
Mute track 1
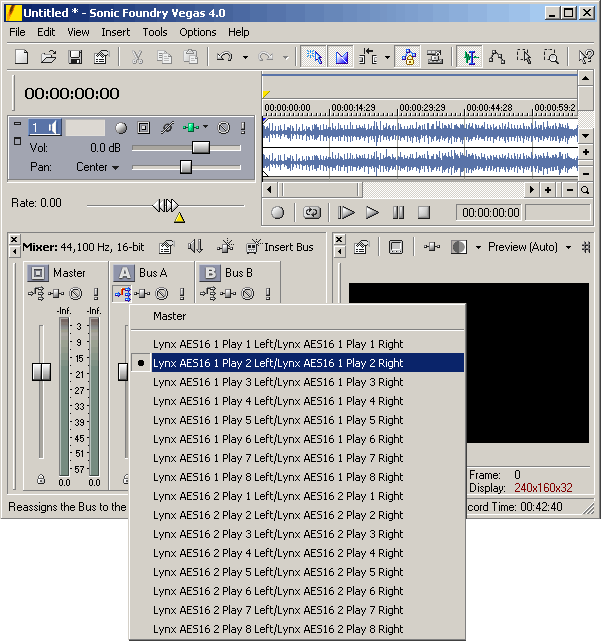pyautogui.click(x=224, y=128)
